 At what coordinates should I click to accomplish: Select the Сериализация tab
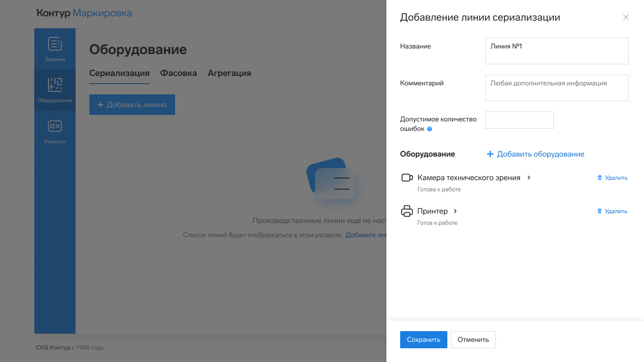(x=119, y=73)
